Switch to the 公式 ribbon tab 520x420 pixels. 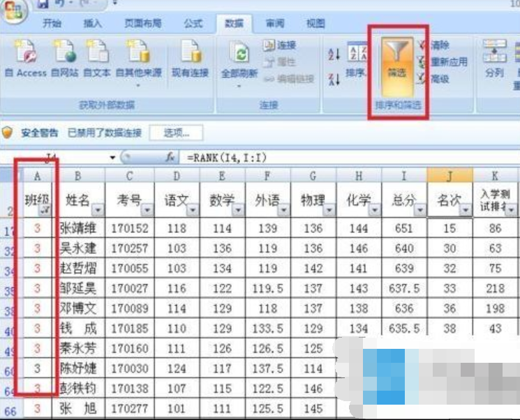193,24
